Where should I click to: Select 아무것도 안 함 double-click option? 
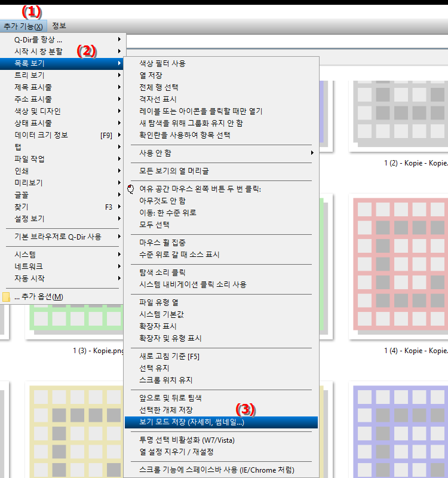(221, 201)
